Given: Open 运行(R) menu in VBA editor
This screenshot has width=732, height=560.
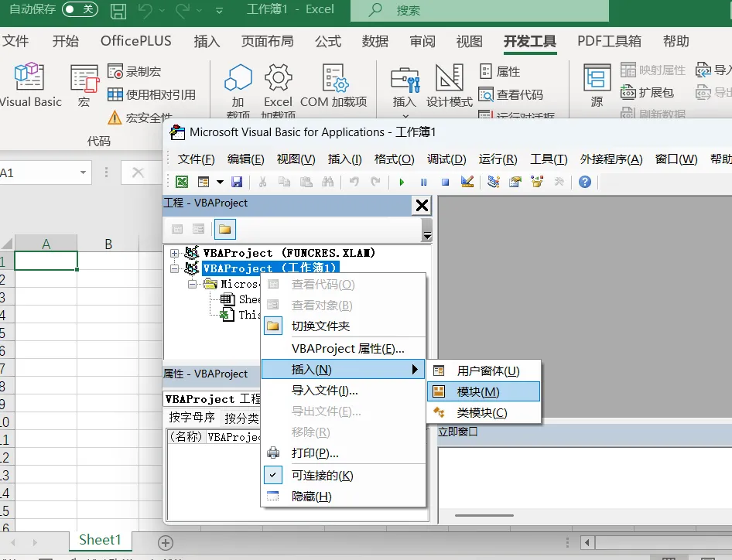Looking at the screenshot, I should [498, 159].
